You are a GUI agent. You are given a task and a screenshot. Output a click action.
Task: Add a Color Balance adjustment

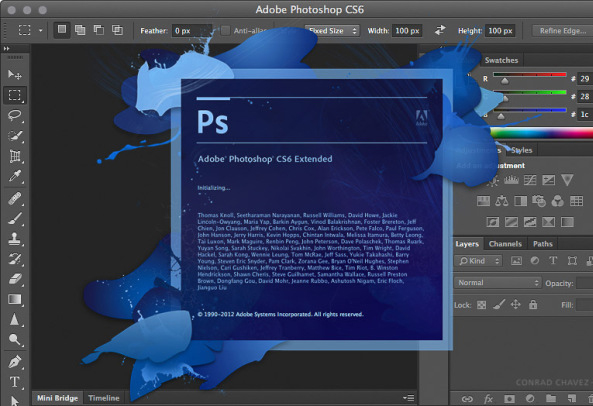(502, 201)
